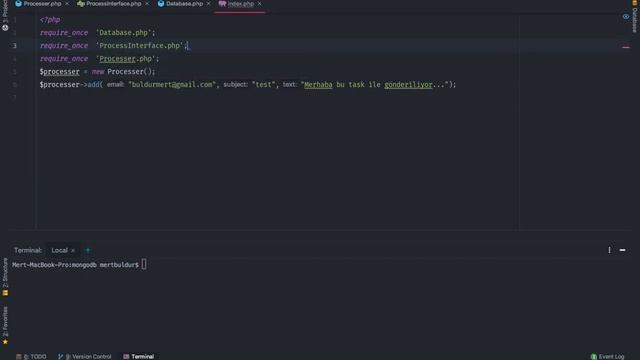Add a new terminal session
The height and width of the screenshot is (360, 640).
coord(88,250)
